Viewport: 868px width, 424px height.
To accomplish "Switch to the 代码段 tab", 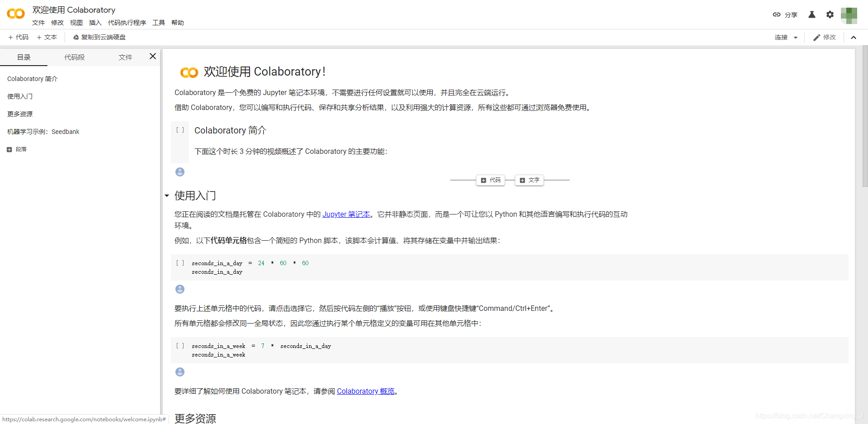I will click(x=75, y=57).
